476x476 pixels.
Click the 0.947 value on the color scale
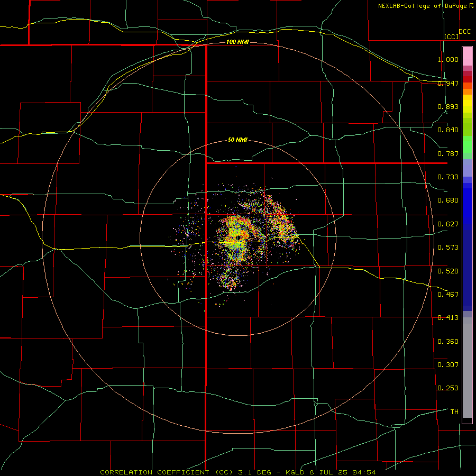coord(448,83)
